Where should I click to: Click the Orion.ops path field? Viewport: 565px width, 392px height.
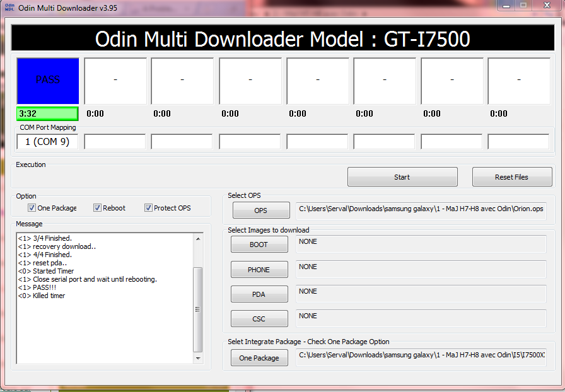click(x=421, y=211)
